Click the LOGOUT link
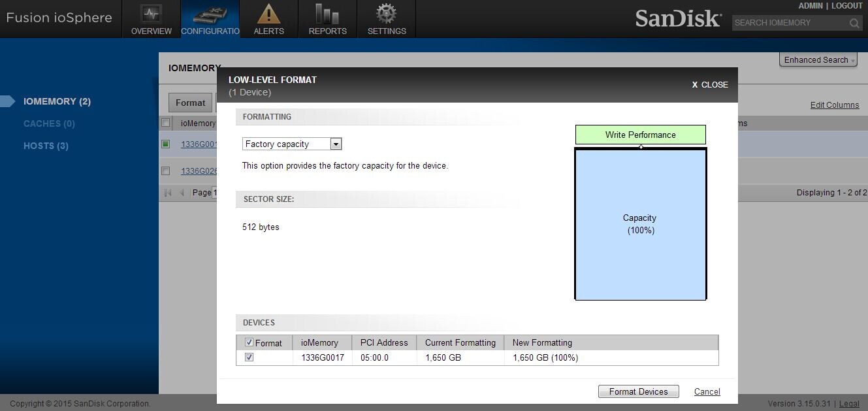This screenshot has height=411, width=868. tap(847, 6)
